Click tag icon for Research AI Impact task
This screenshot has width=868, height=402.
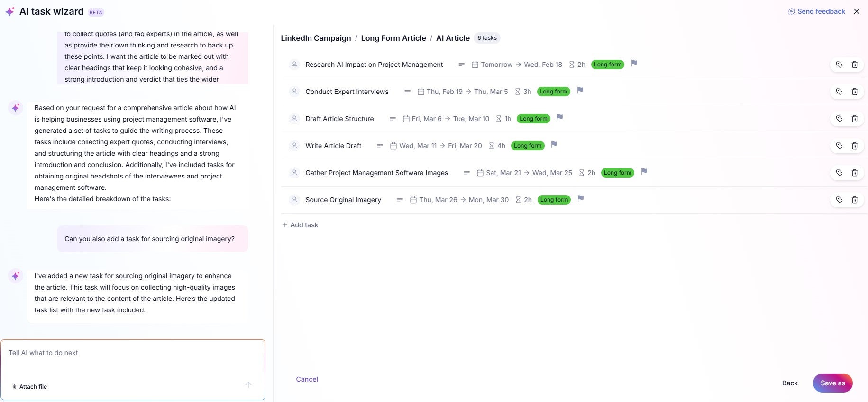click(x=839, y=65)
